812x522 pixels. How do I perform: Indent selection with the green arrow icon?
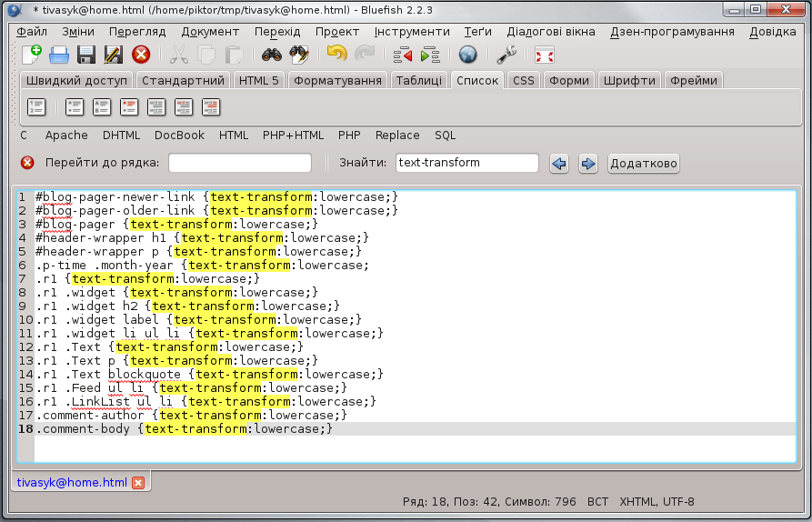pos(430,55)
